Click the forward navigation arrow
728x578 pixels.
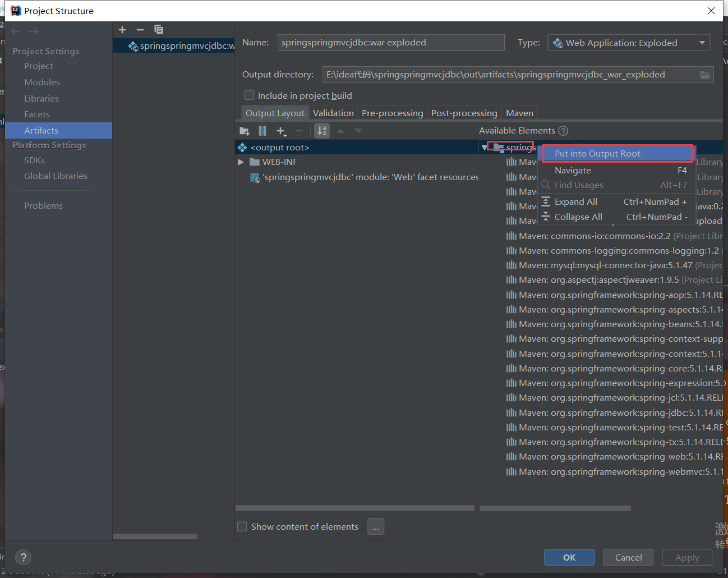34,31
